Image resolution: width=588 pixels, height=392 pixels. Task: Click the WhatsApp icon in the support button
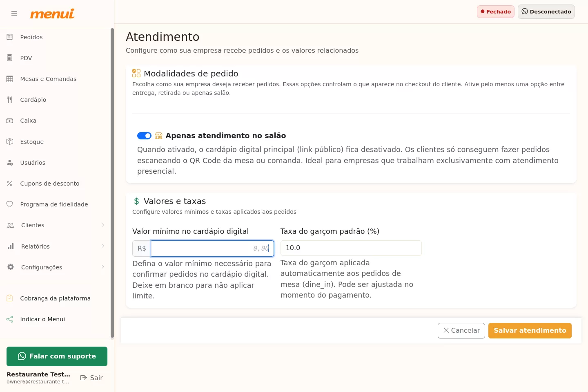pos(22,356)
